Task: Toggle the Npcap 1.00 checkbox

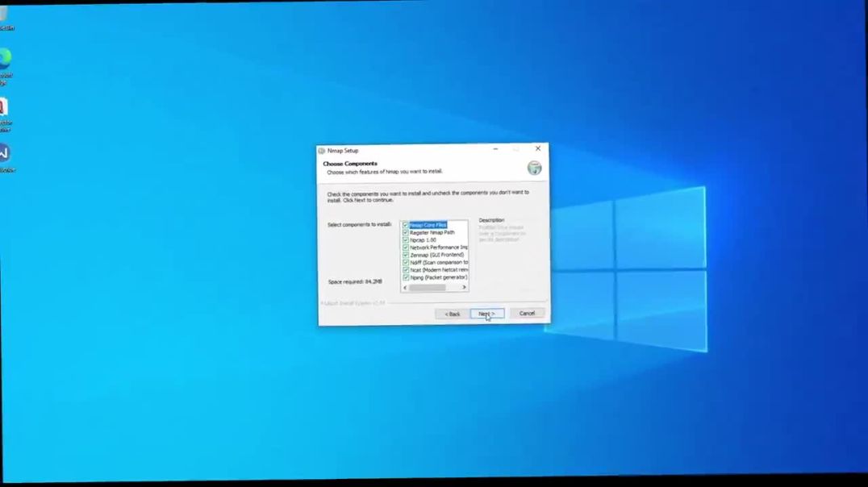Action: [x=405, y=240]
